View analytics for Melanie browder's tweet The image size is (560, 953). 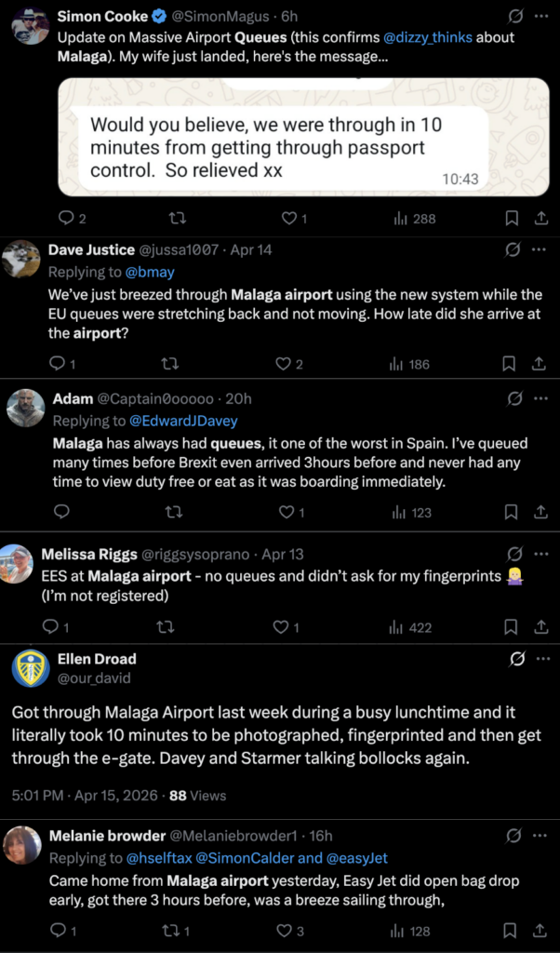[412, 931]
